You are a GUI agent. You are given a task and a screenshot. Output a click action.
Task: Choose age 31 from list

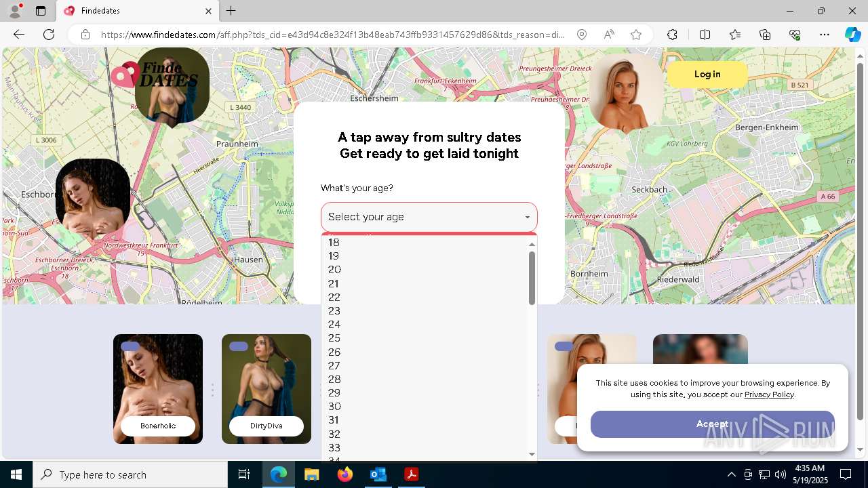click(x=425, y=420)
